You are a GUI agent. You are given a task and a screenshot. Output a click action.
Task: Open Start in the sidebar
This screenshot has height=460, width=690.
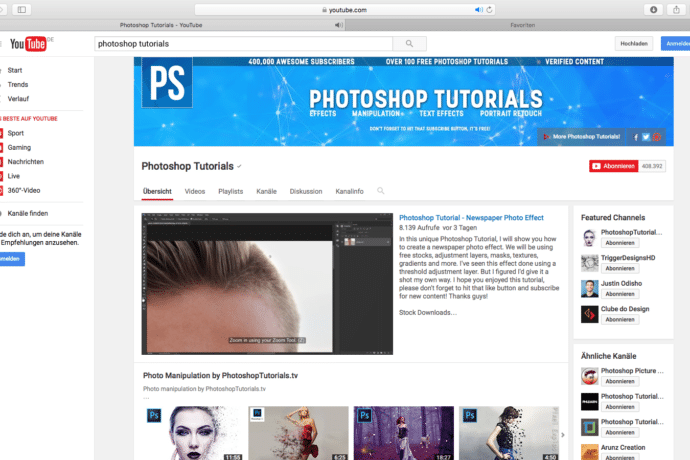pyautogui.click(x=15, y=70)
